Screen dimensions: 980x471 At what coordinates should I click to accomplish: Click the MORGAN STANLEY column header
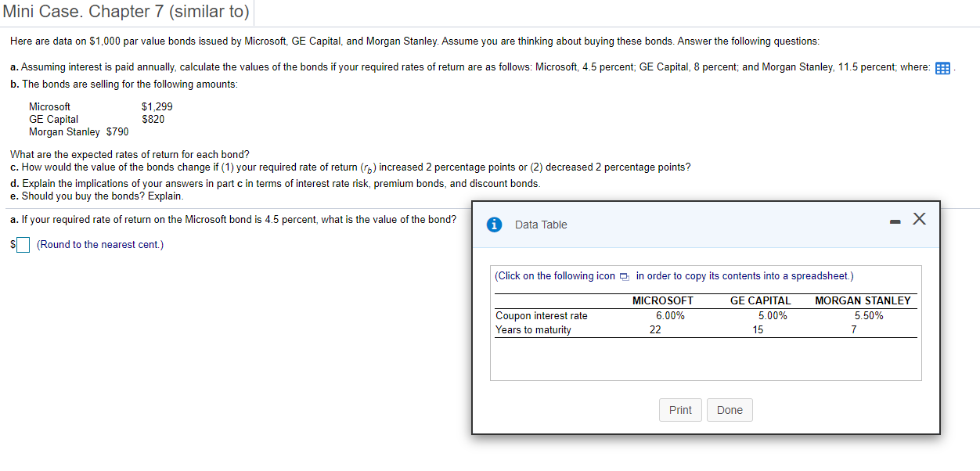tap(863, 300)
